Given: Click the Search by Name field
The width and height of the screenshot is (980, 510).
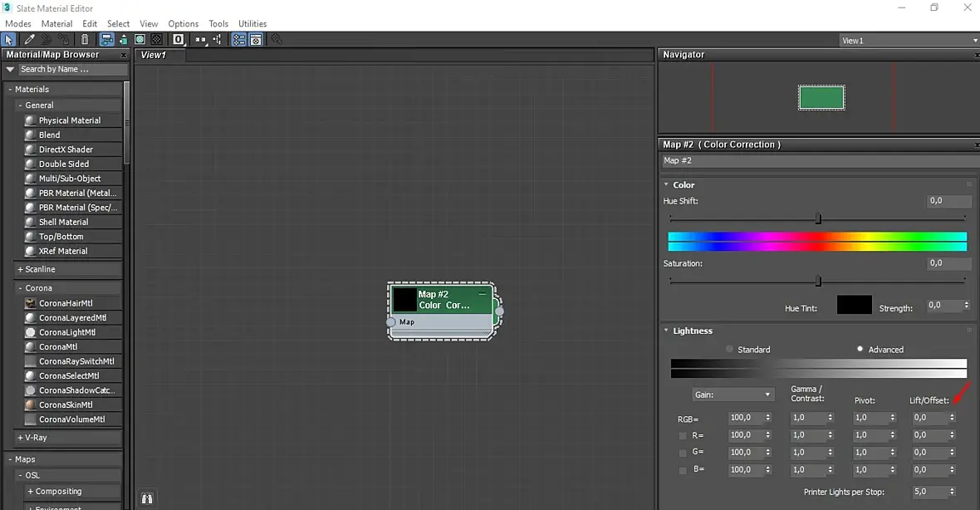Looking at the screenshot, I should coord(71,69).
